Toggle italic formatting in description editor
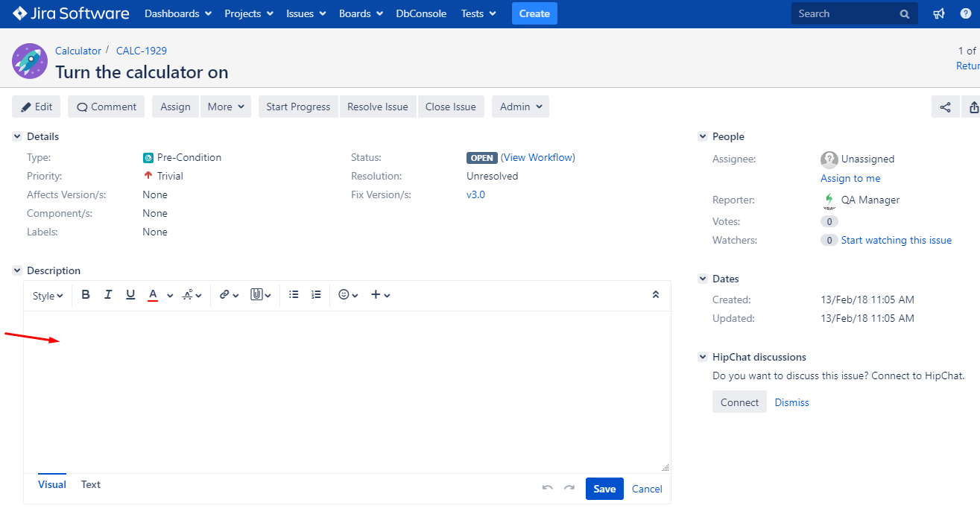Viewport: 980px width, 523px height. 108,295
